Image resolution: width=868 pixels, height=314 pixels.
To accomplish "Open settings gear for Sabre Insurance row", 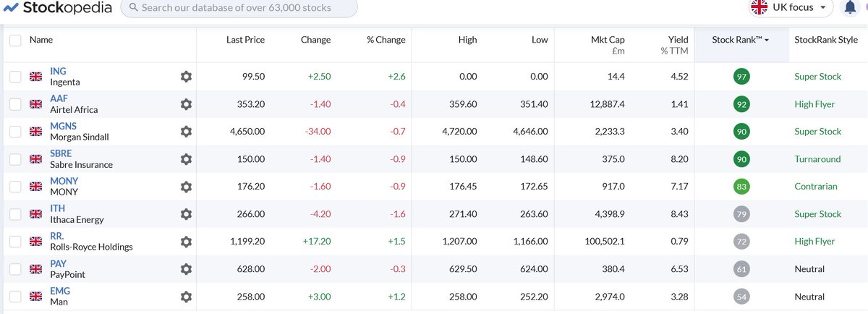I will [x=186, y=159].
